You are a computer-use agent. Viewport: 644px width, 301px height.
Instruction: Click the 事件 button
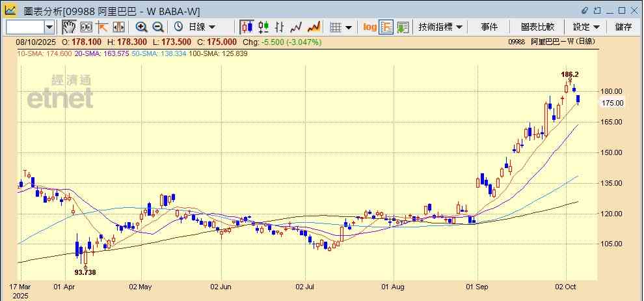tap(489, 27)
